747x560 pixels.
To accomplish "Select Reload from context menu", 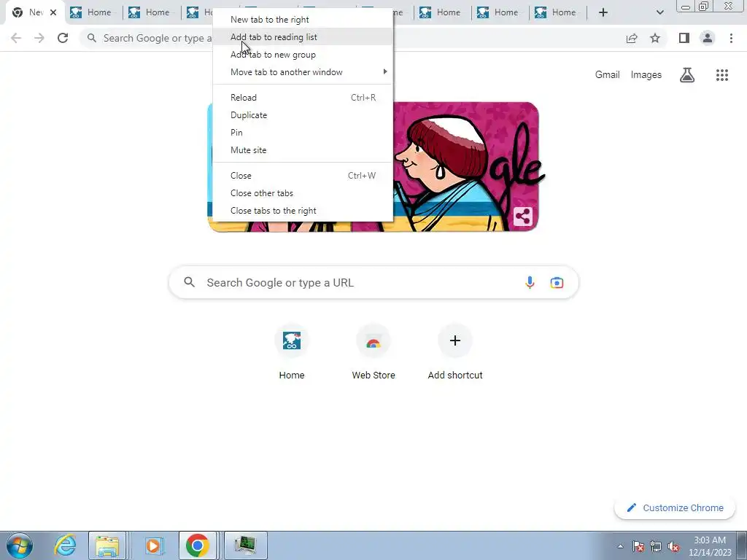I will tap(303, 98).
